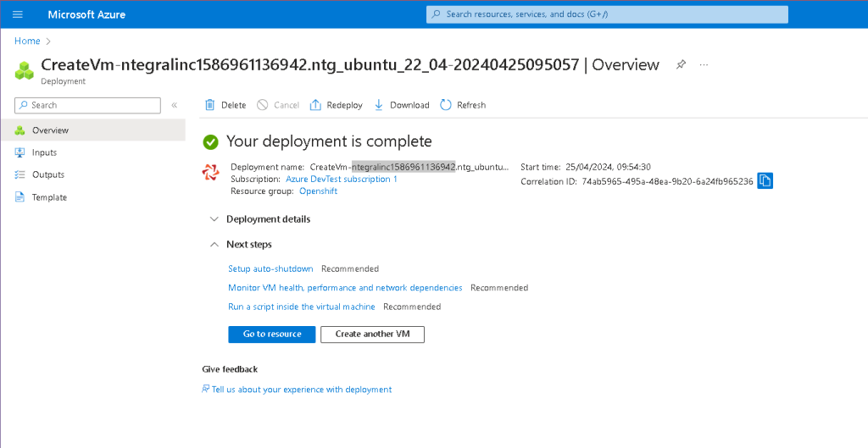Click the search magnifier icon in top bar
The height and width of the screenshot is (448, 868).
[437, 14]
